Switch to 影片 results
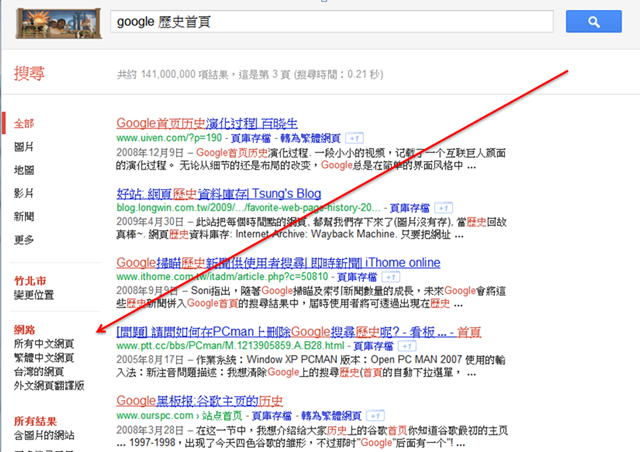Screen dimensions: 640x452 click(x=24, y=193)
